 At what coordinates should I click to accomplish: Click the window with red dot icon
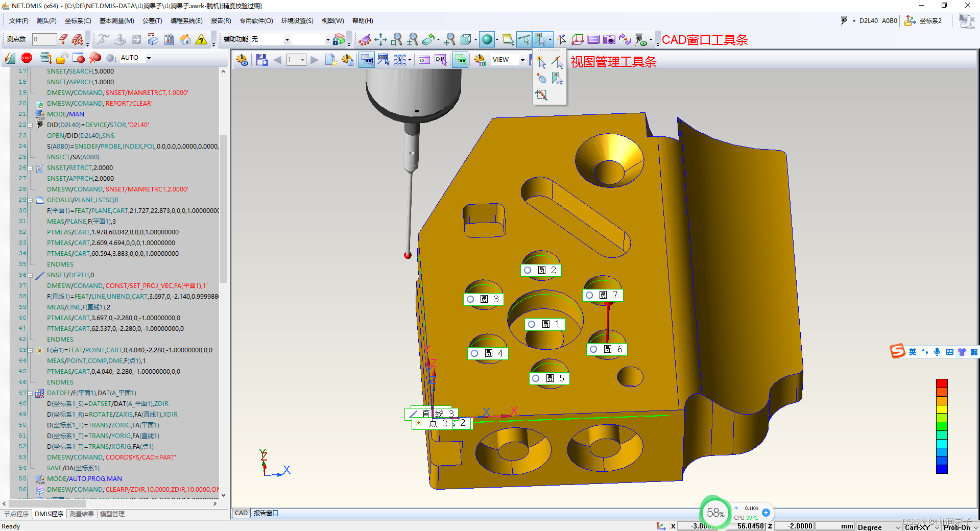point(79,58)
